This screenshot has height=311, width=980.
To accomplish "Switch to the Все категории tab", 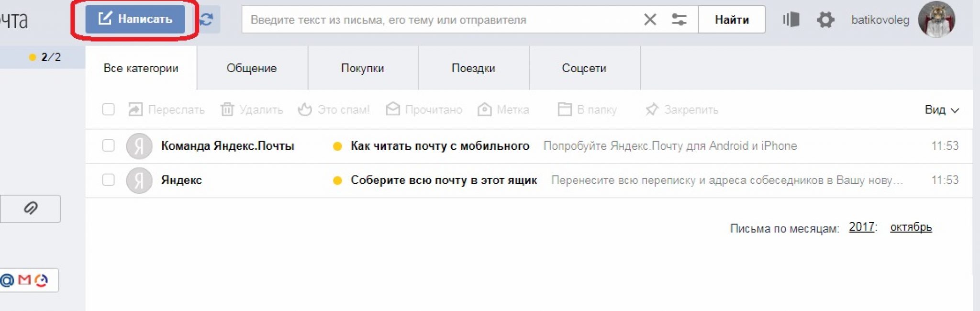I will click(x=141, y=68).
